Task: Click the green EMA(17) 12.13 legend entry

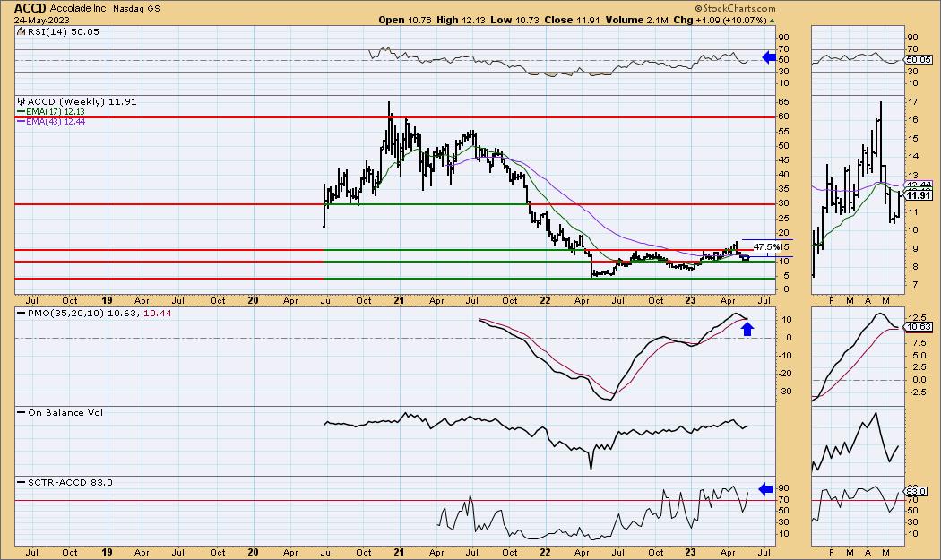Action: (x=51, y=112)
